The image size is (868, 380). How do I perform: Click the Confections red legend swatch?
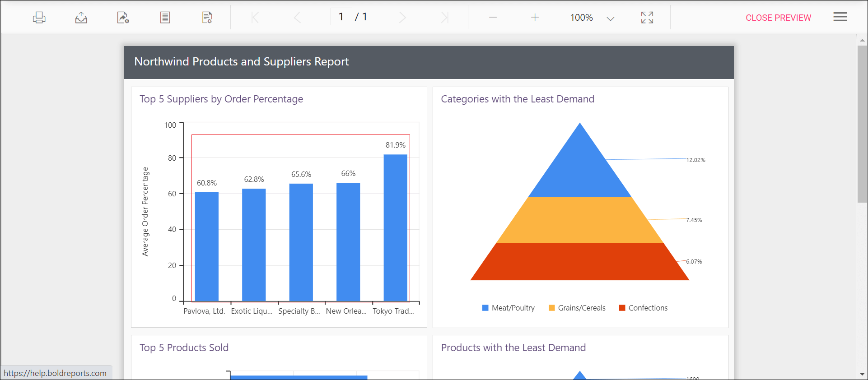coord(622,308)
